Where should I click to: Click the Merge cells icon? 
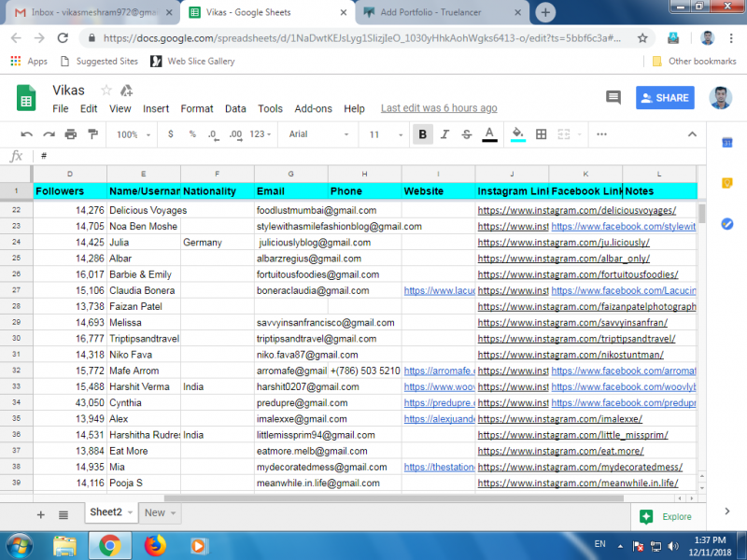click(x=563, y=133)
